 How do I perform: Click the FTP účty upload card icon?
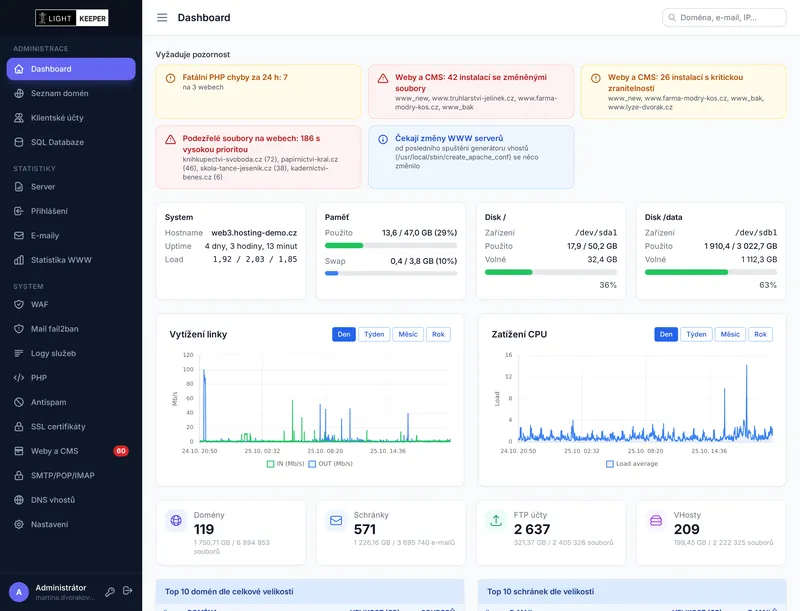496,520
